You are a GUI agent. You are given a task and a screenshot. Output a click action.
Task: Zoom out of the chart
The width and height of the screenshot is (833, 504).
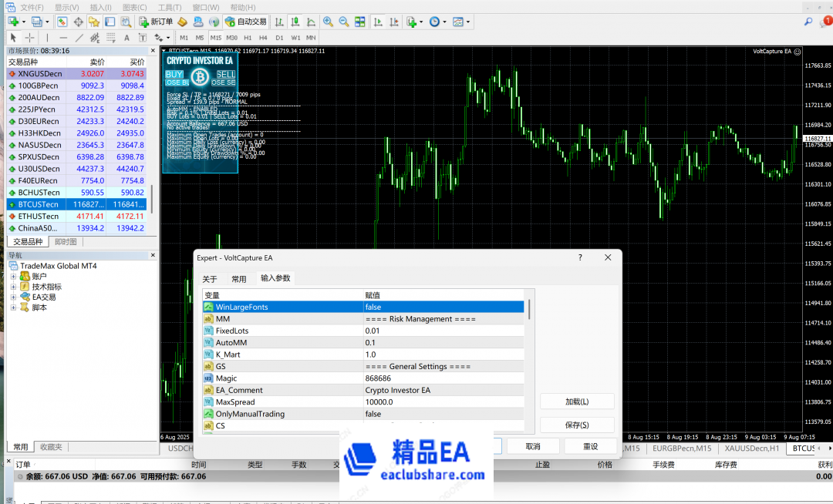click(x=343, y=22)
